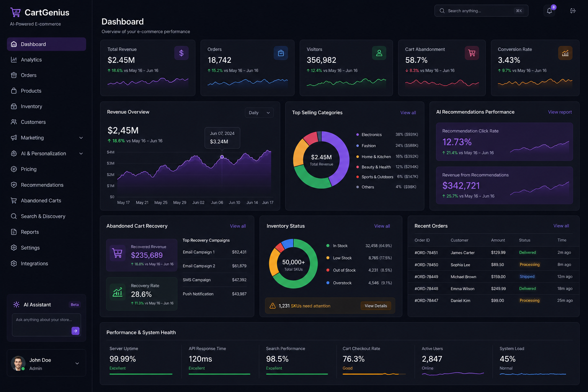Click the Abandoned Carts cart icon
588x392 pixels.
point(14,201)
